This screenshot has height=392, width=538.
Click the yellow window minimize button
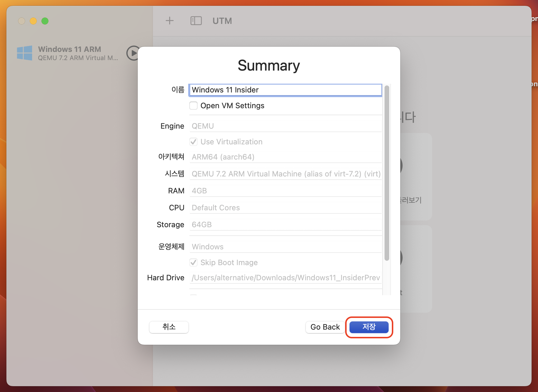(x=33, y=21)
